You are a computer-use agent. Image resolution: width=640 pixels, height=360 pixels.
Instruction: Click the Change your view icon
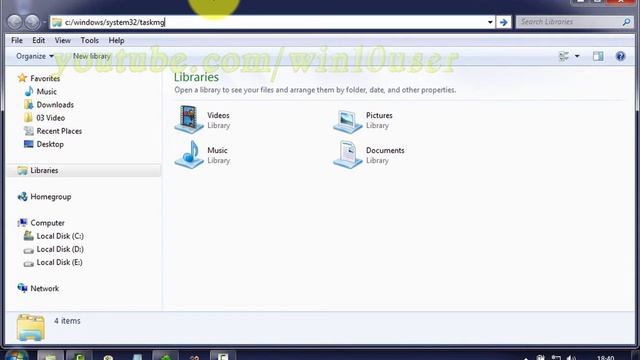[564, 56]
